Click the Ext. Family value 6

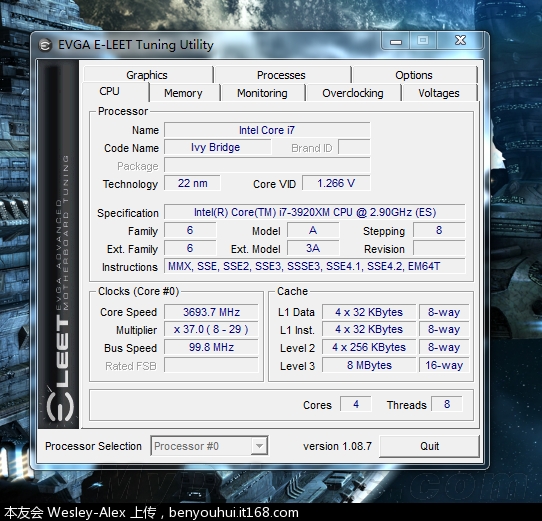pos(190,248)
